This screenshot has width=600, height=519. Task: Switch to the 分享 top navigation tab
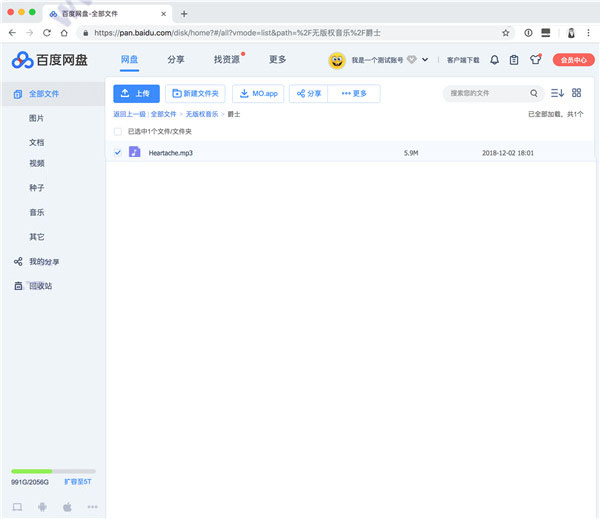click(x=175, y=60)
